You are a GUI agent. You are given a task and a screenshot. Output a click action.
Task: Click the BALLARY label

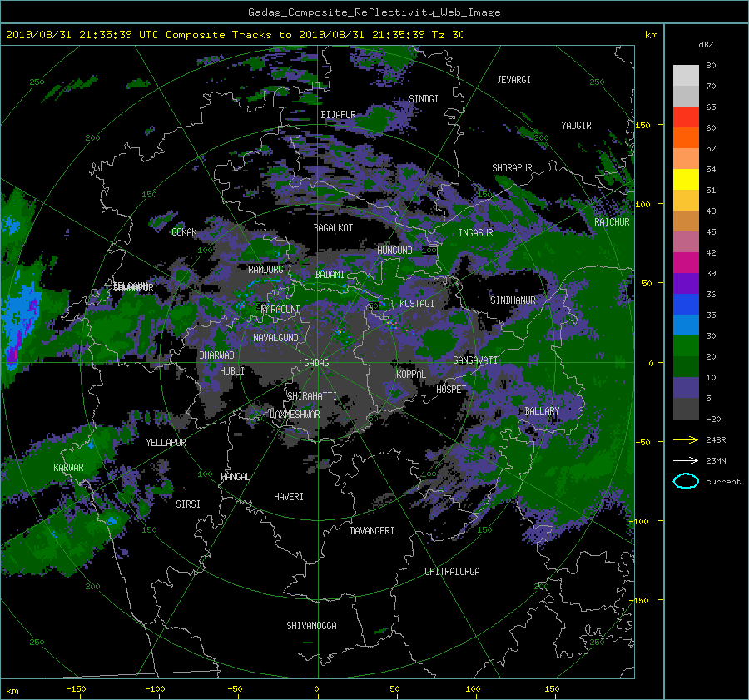542,411
